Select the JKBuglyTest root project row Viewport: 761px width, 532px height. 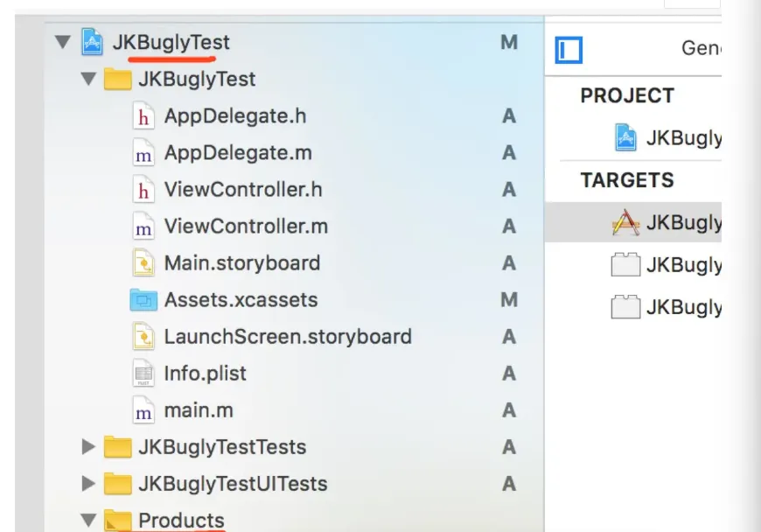tap(294, 42)
